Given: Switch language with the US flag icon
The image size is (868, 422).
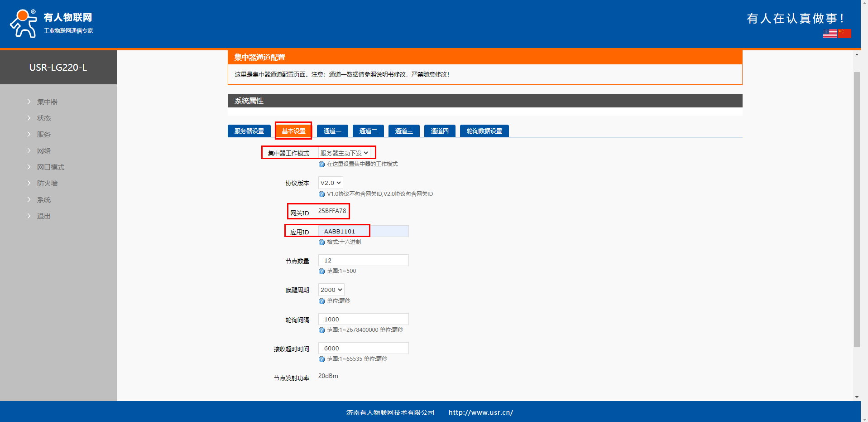Looking at the screenshot, I should click(x=830, y=34).
